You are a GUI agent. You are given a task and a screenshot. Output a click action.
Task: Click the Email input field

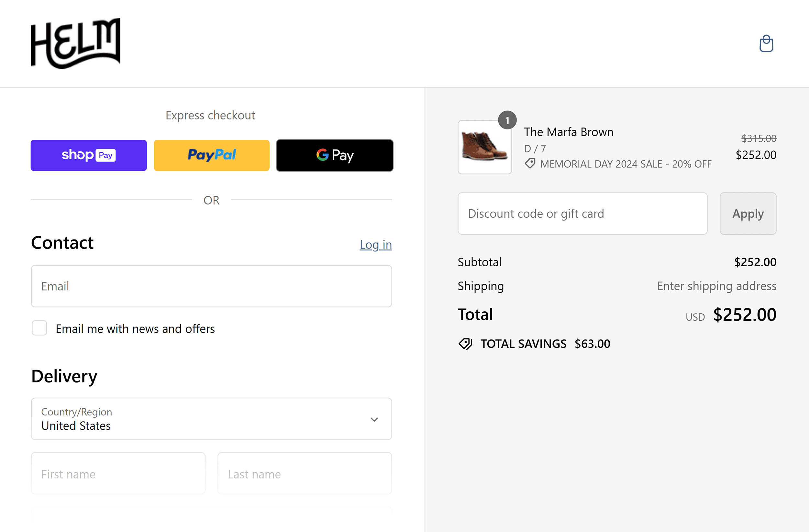[x=211, y=286]
